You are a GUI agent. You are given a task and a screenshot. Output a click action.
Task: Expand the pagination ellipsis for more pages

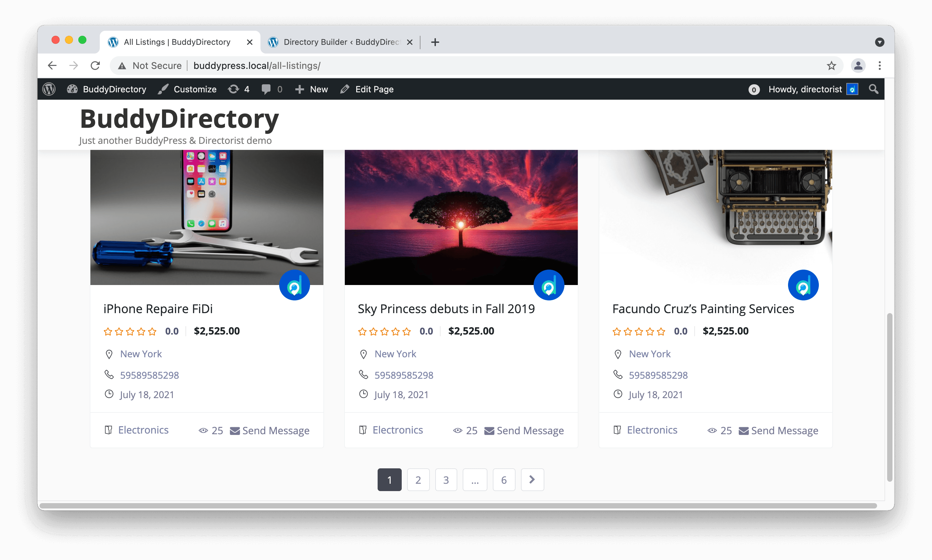tap(475, 480)
